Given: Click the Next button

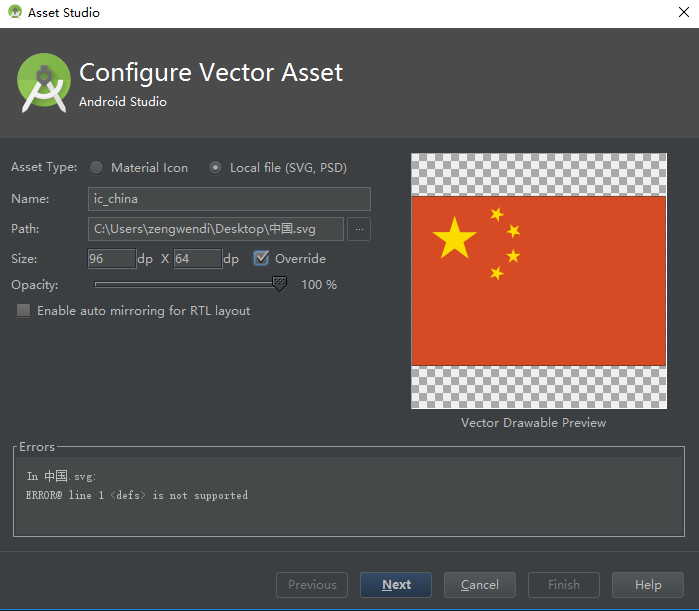Looking at the screenshot, I should (x=396, y=585).
